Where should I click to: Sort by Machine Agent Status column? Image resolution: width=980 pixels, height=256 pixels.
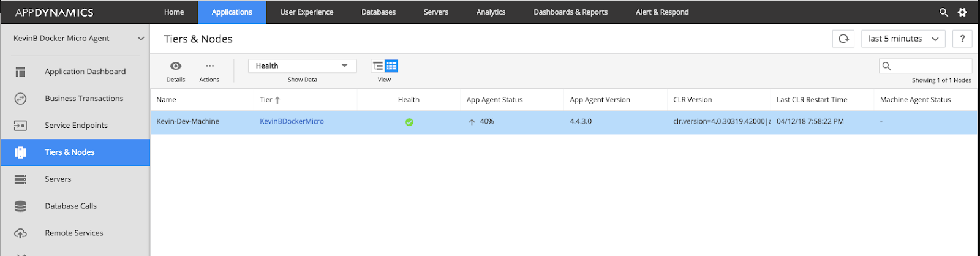(x=916, y=100)
